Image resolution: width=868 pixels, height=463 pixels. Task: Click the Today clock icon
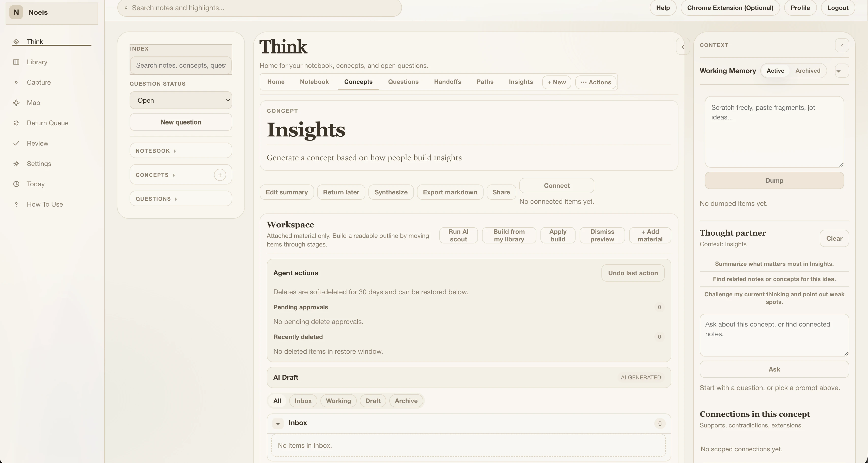pyautogui.click(x=16, y=184)
